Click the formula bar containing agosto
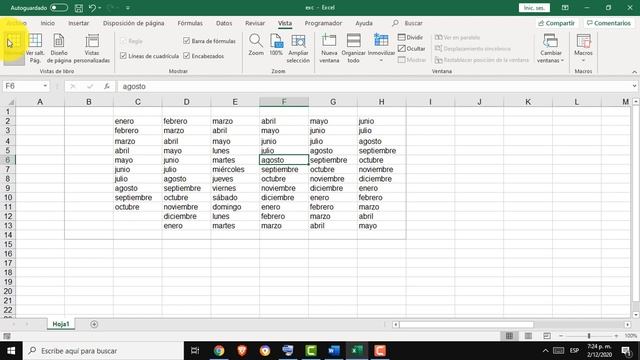The image size is (640, 360). pyautogui.click(x=375, y=86)
